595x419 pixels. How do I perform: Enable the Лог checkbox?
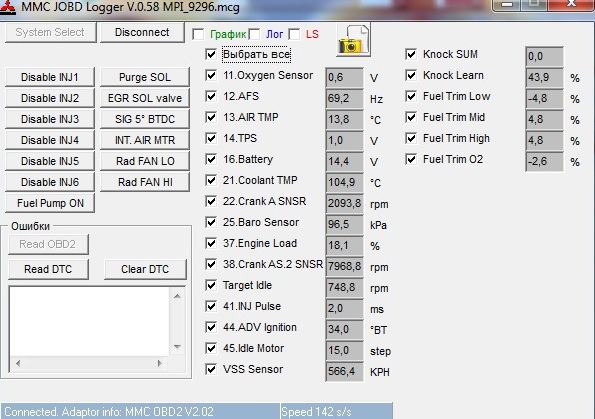pyautogui.click(x=254, y=35)
